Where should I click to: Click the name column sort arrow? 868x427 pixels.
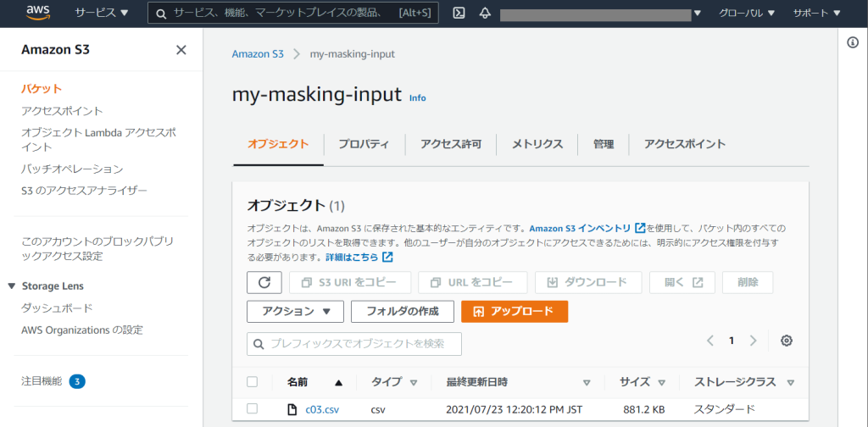[339, 382]
